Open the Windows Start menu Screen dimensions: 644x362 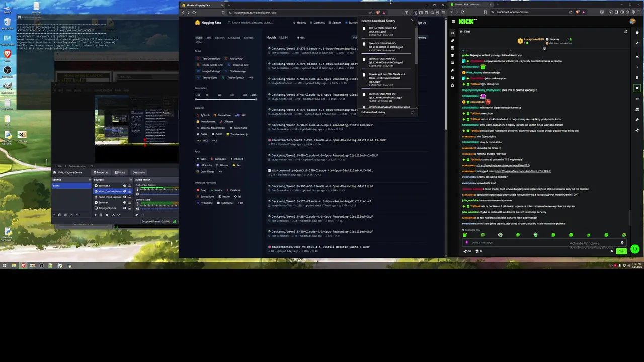[5, 265]
